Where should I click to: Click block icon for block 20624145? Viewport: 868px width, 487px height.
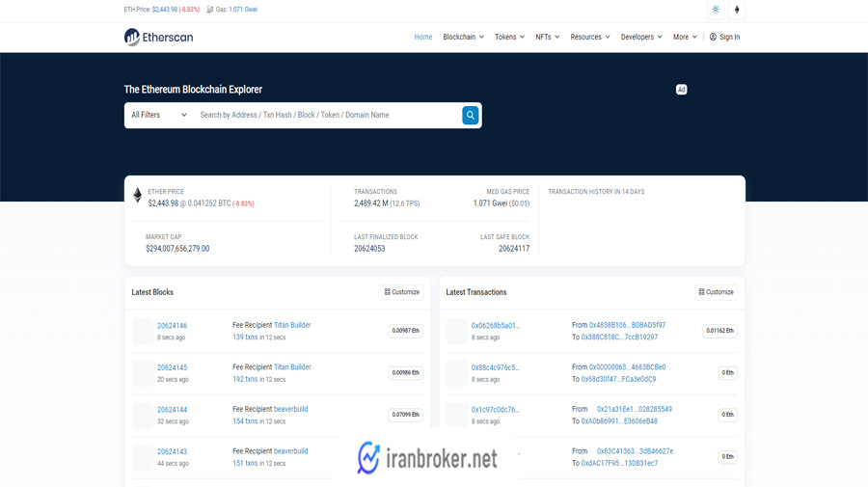[143, 373]
